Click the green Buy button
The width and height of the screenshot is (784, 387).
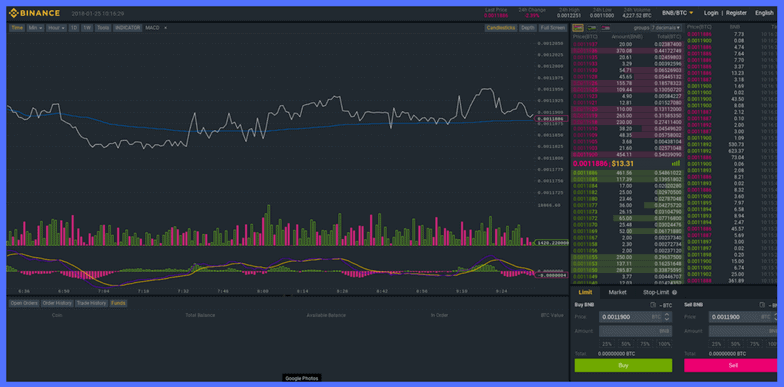pos(623,366)
